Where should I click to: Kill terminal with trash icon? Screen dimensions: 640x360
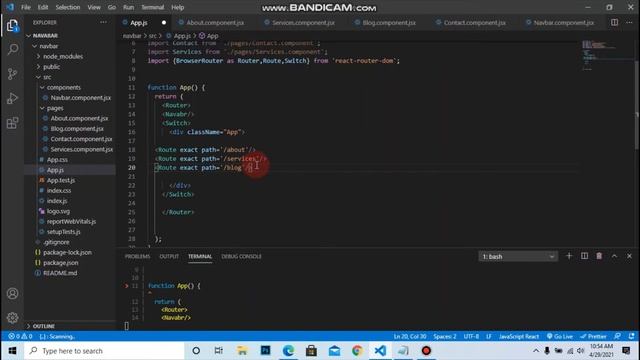[599, 256]
